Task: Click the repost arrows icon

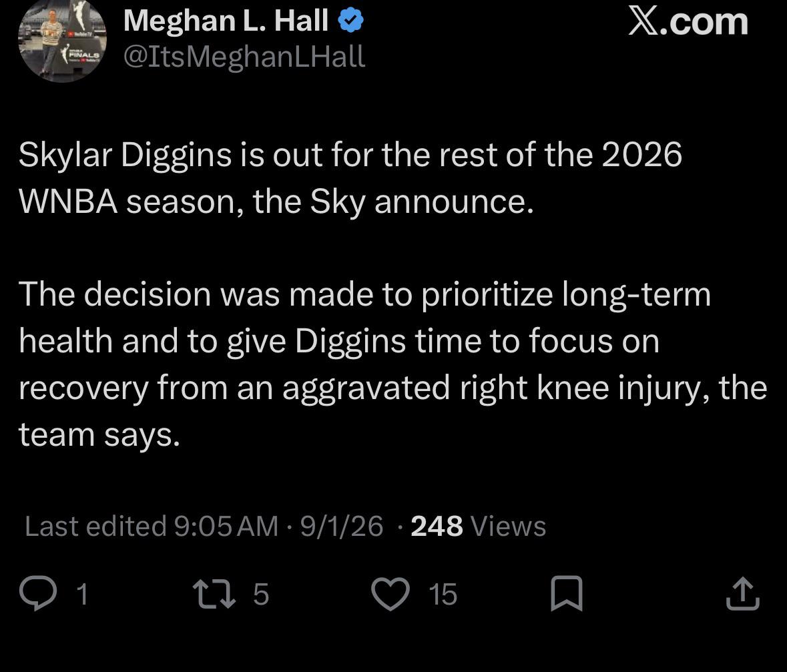Action: coord(214,594)
